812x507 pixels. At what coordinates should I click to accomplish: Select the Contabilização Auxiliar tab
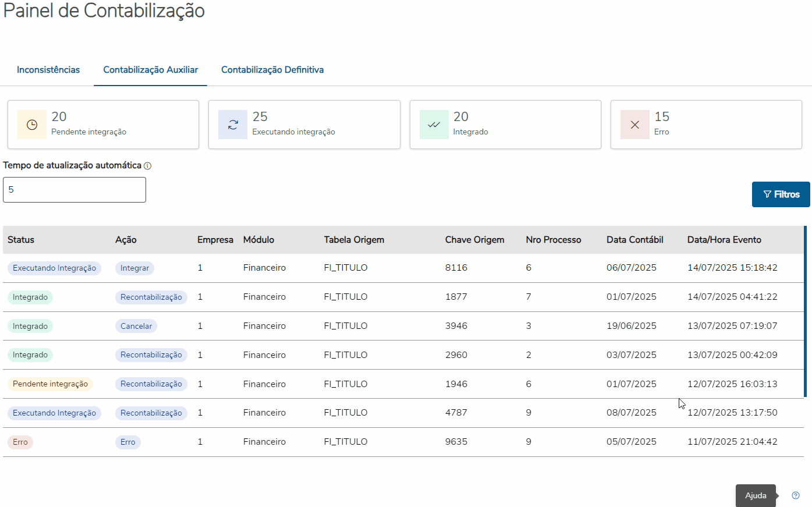click(151, 70)
